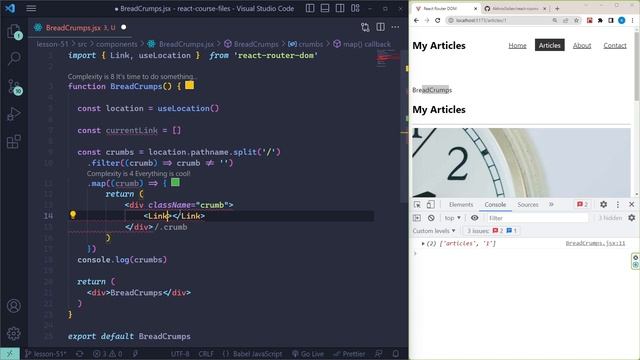Viewport: 640px width, 360px height.
Task: Show more DevTools tabs chevron
Action: [551, 204]
